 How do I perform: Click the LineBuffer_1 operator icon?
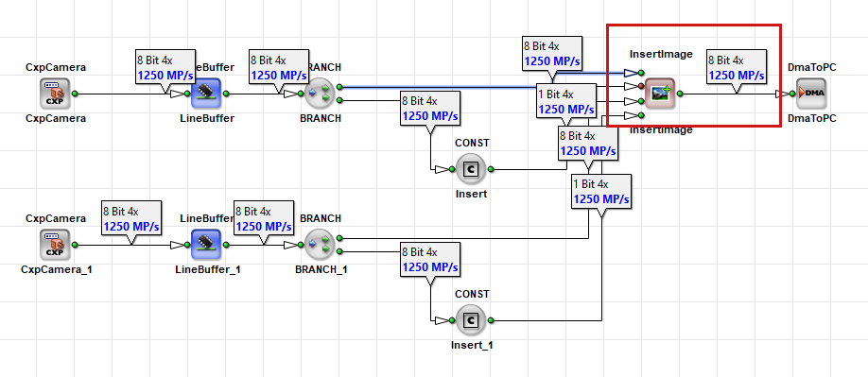pos(206,245)
